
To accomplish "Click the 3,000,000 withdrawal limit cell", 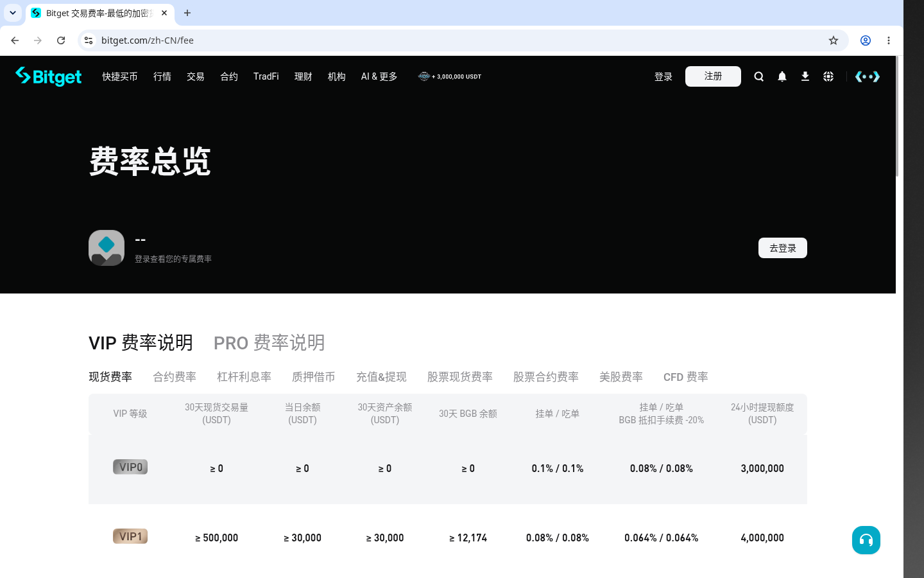I will click(x=762, y=468).
